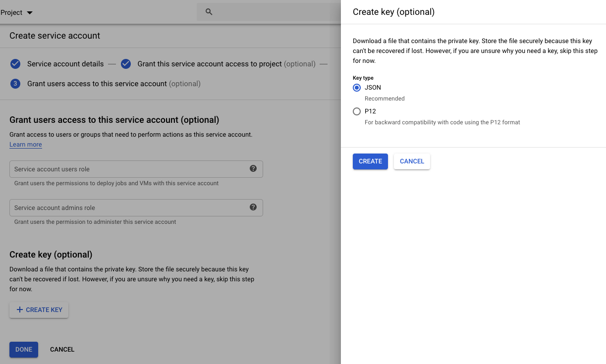This screenshot has width=606, height=364.
Task: Click help icon for Service account users role
Action: (x=253, y=168)
